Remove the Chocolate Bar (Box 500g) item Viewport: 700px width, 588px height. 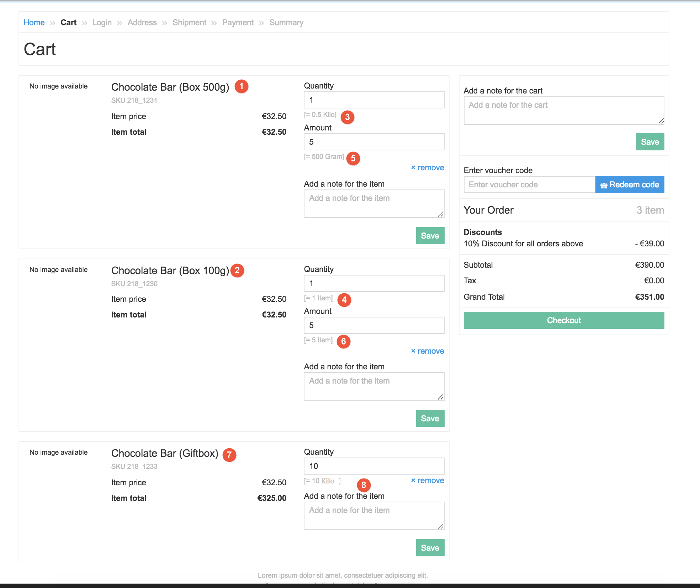(x=427, y=167)
